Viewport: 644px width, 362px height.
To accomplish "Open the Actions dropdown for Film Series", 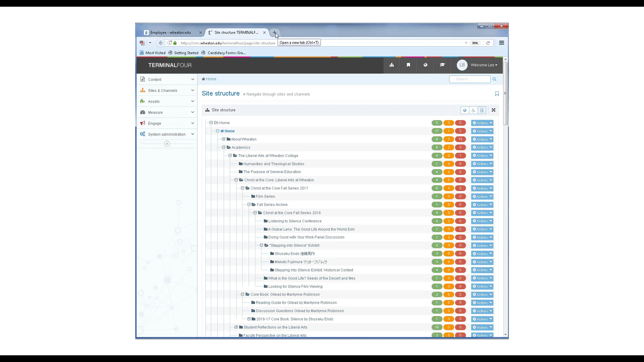I will click(x=482, y=196).
